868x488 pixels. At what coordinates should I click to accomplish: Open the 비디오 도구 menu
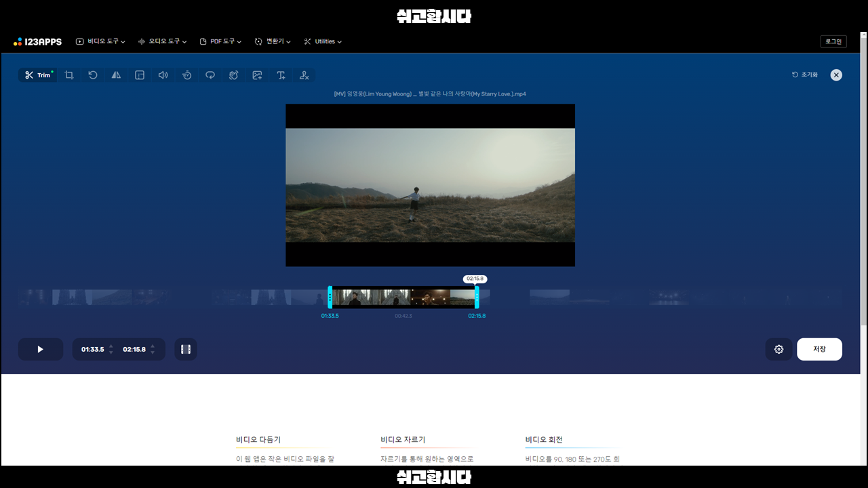[100, 41]
